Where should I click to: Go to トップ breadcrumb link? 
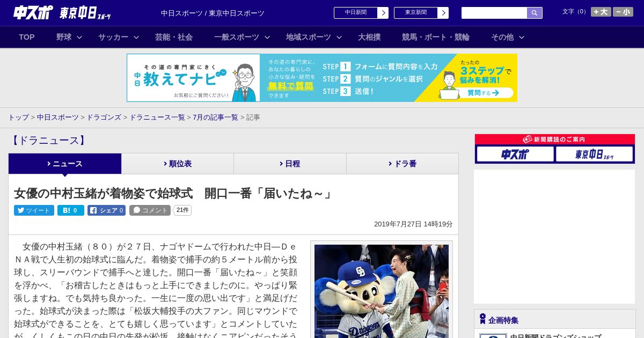pos(18,117)
